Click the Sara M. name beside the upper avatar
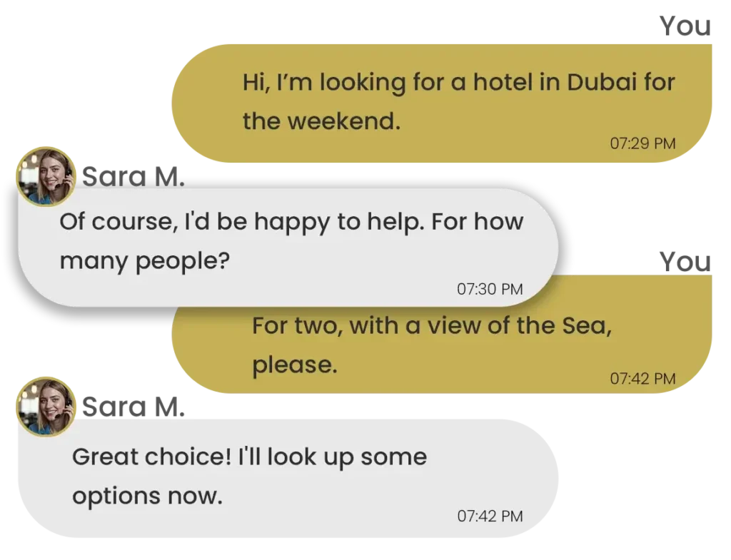Screen dimensions: 731x560 point(133,178)
